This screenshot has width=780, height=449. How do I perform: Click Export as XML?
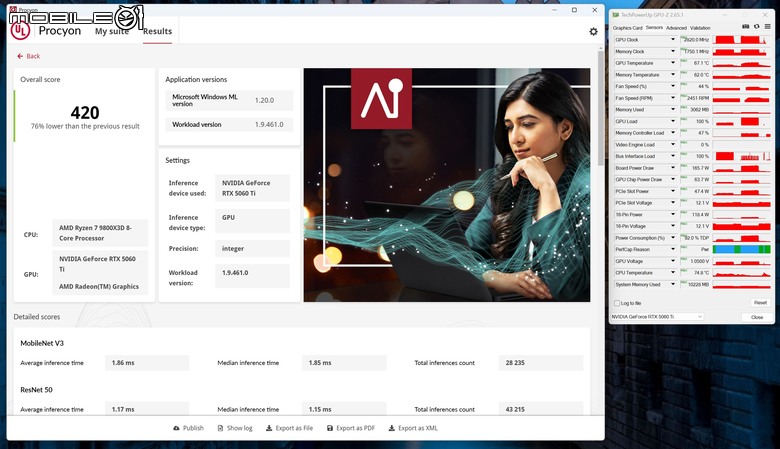coord(413,428)
